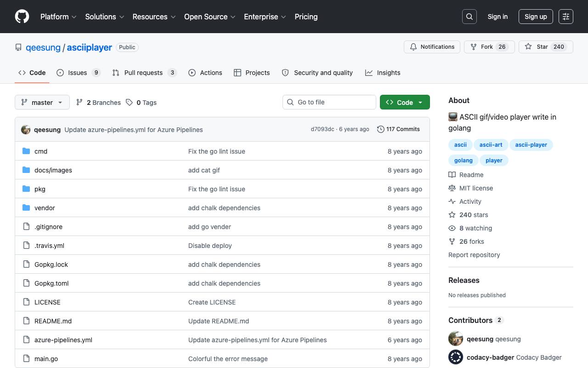Image resolution: width=588 pixels, height=368 pixels.
Task: Open the Insights tab
Action: click(383, 73)
